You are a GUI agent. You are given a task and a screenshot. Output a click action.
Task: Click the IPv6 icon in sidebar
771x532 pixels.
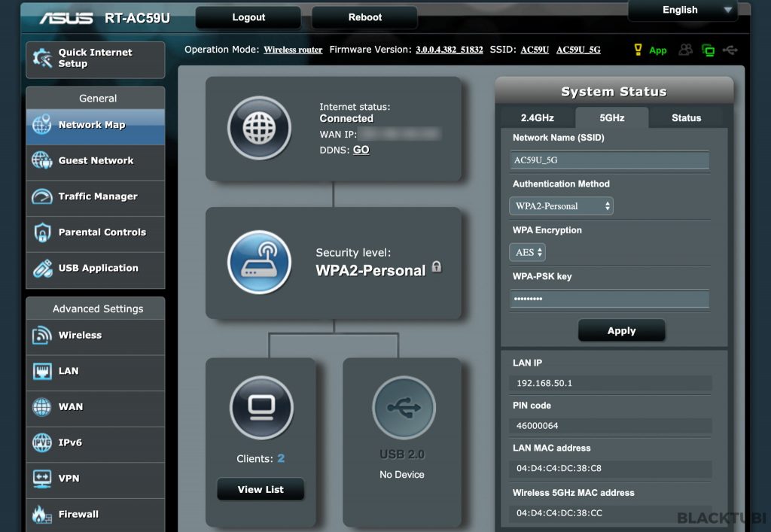coord(42,442)
